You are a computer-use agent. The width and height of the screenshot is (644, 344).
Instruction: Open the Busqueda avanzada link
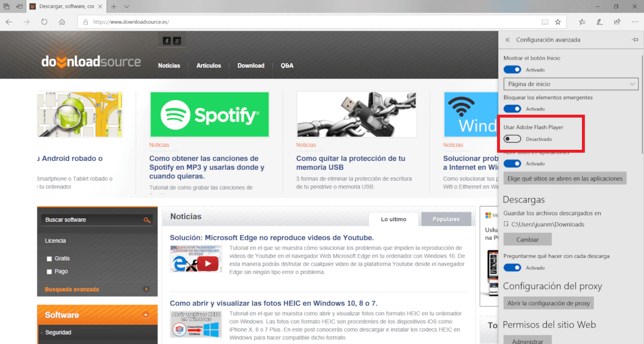(72, 290)
